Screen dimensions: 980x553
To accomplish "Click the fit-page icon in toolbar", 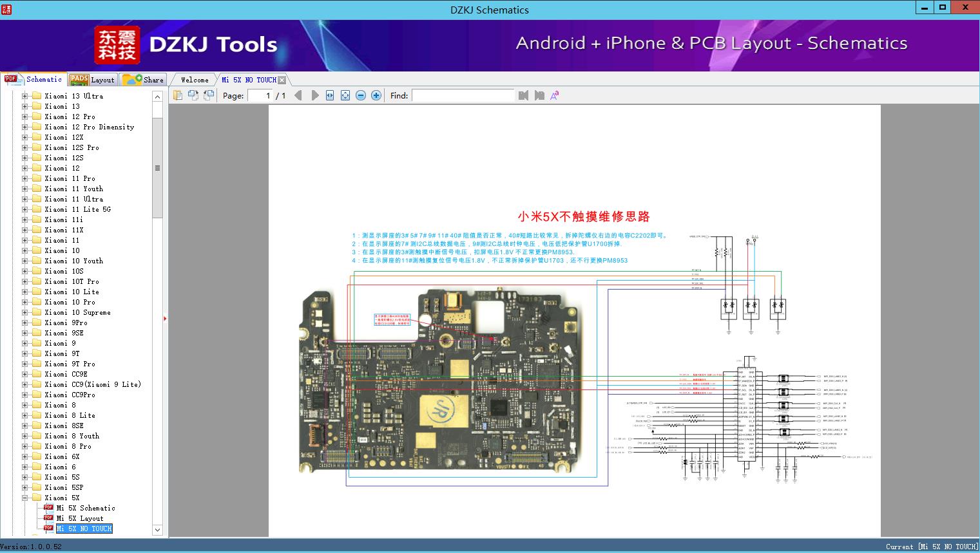I will coord(345,95).
